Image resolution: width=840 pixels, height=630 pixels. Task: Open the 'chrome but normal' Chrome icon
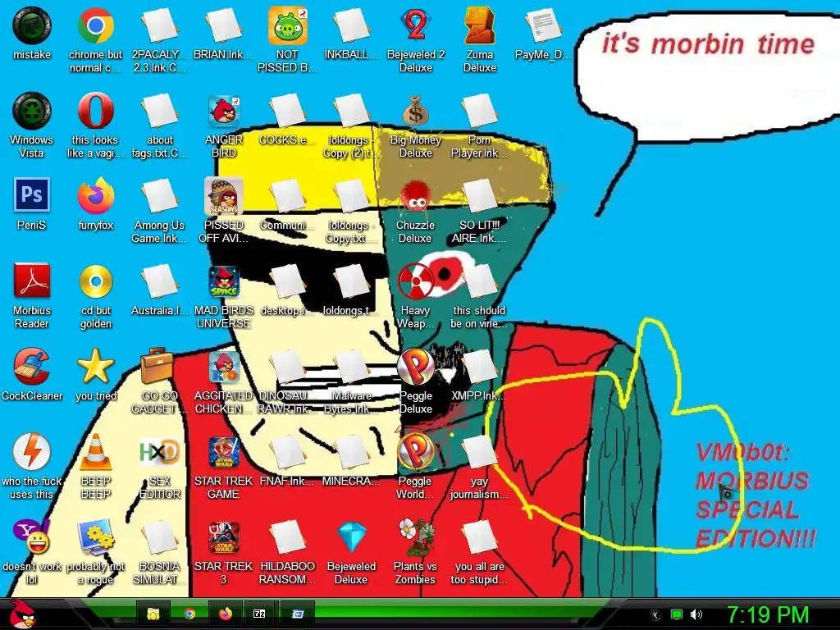click(x=95, y=25)
